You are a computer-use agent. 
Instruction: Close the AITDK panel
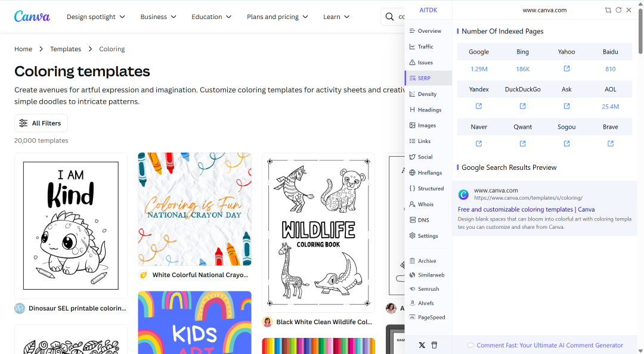click(628, 10)
